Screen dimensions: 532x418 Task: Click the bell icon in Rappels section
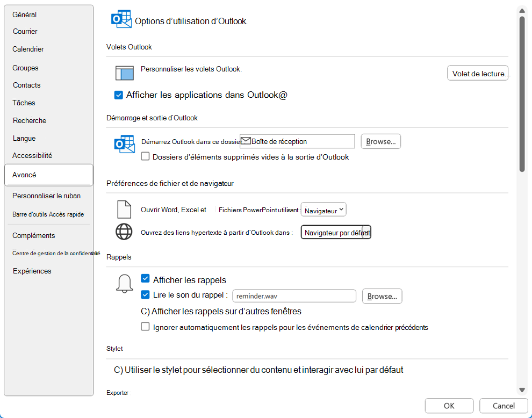125,283
